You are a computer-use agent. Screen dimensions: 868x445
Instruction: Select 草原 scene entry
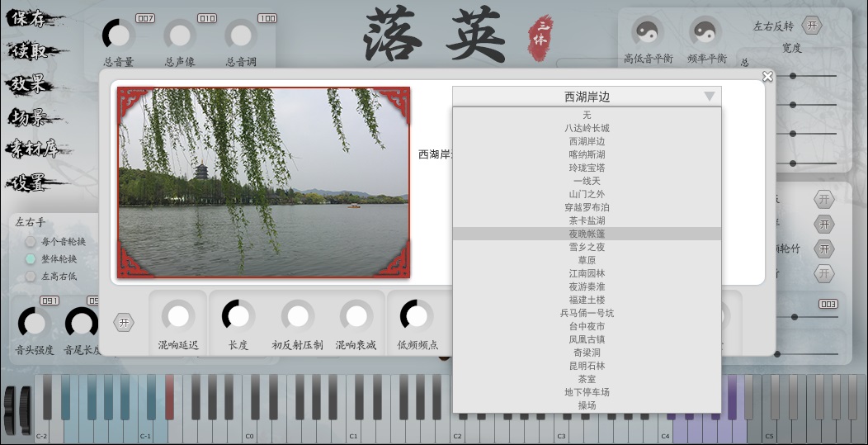point(587,260)
